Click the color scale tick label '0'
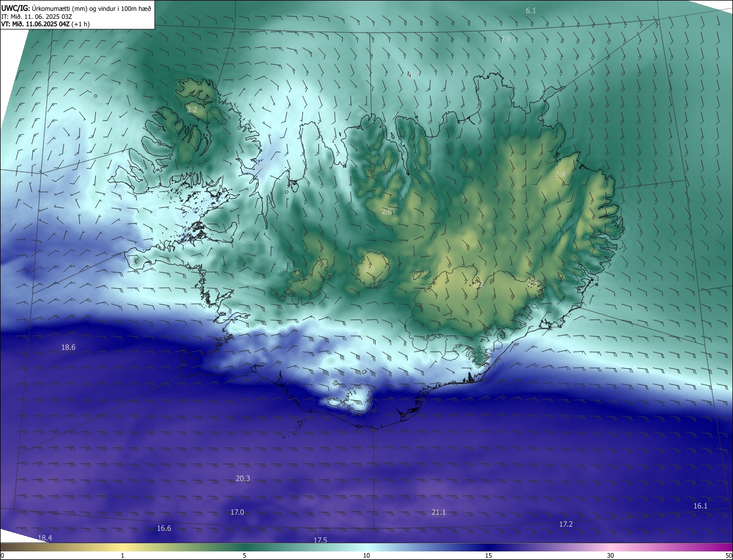 3,555
